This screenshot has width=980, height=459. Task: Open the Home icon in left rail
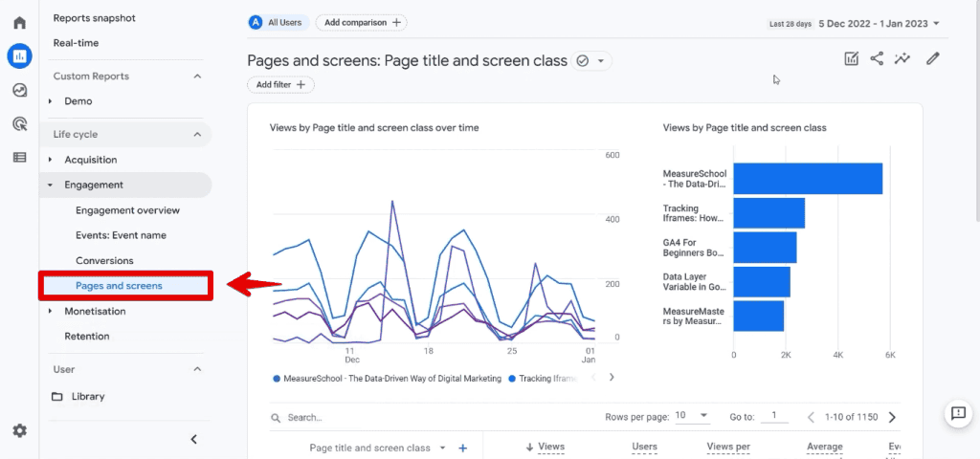coord(19,23)
